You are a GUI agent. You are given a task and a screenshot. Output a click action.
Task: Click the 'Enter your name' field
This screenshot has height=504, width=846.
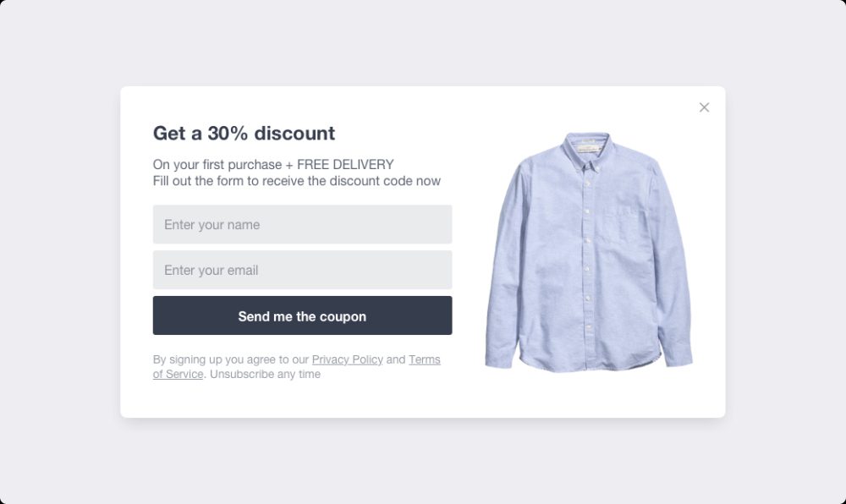tap(302, 225)
